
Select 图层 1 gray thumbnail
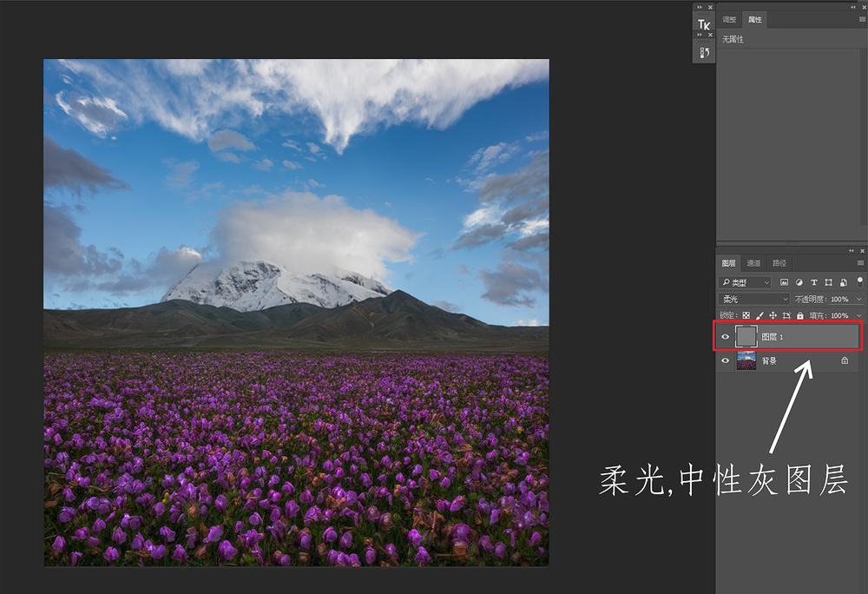point(746,337)
